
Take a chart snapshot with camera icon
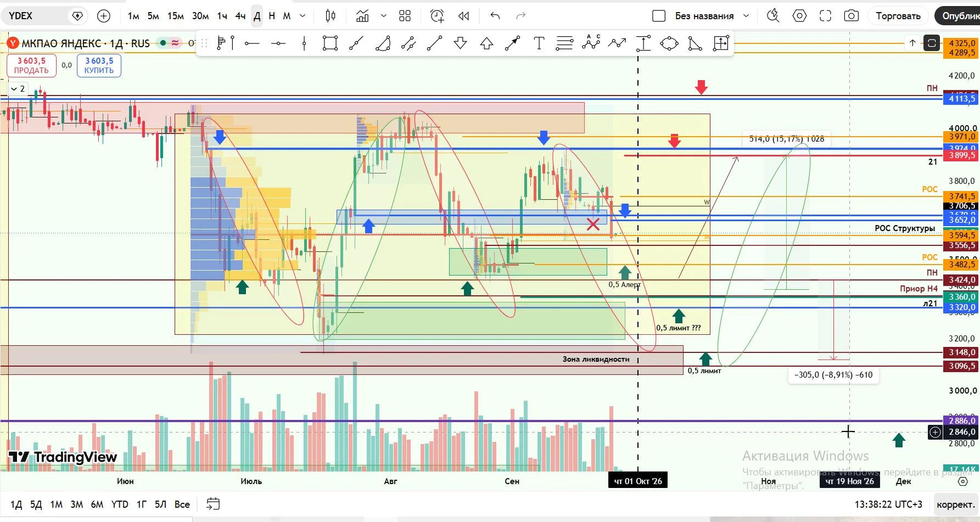[x=852, y=16]
